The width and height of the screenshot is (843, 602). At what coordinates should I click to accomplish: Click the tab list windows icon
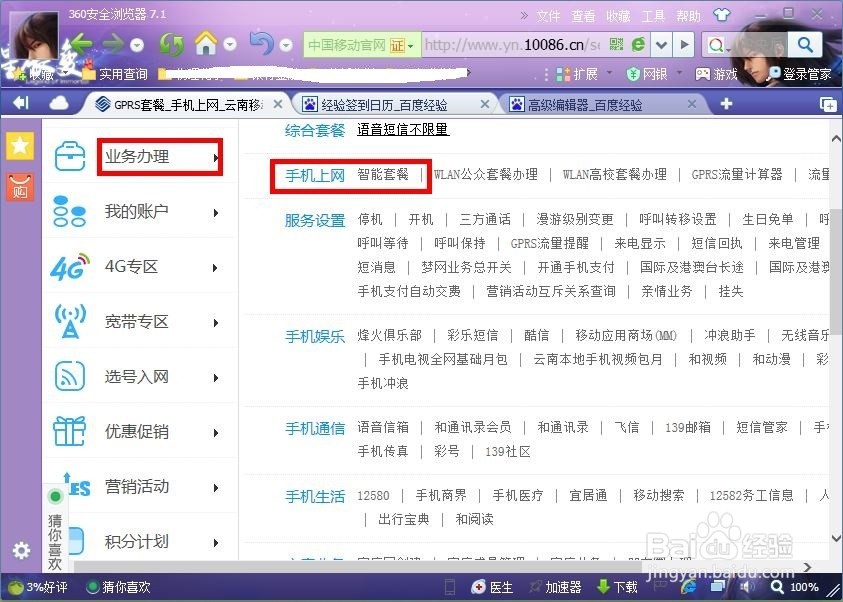pos(828,104)
